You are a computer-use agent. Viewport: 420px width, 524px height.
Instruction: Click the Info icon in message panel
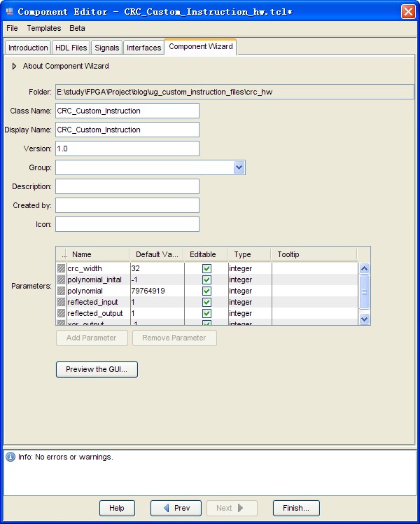tap(10, 457)
